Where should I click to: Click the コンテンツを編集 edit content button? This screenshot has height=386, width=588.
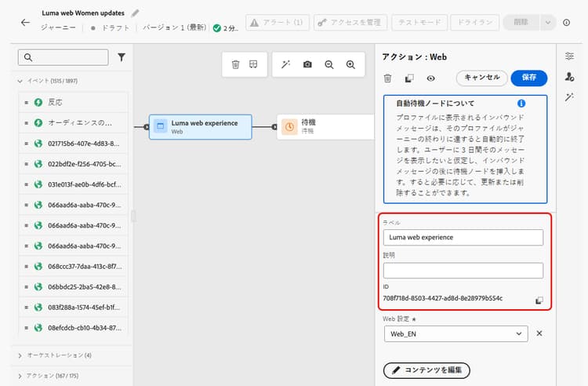426,370
